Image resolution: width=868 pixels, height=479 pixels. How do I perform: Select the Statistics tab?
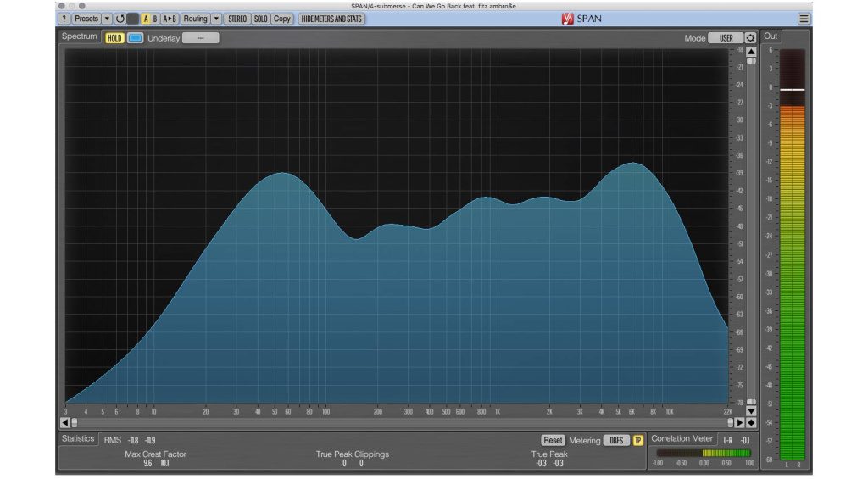tap(78, 439)
